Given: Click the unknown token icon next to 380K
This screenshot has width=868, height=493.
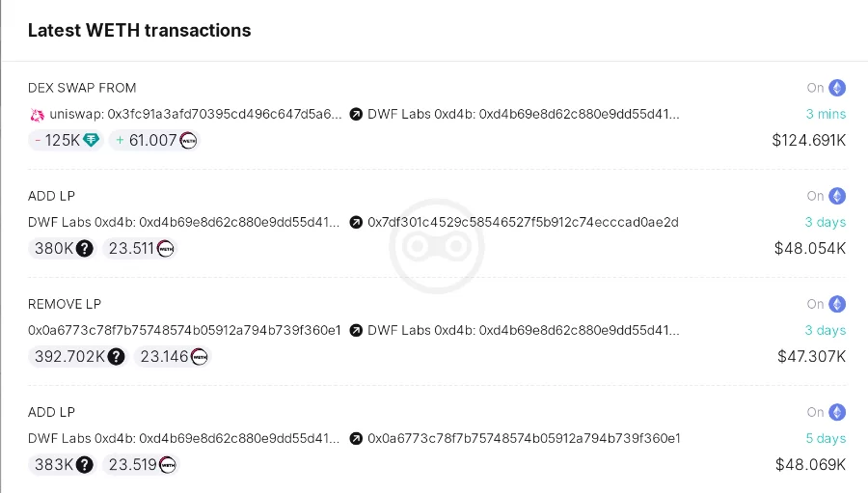Looking at the screenshot, I should pos(85,249).
